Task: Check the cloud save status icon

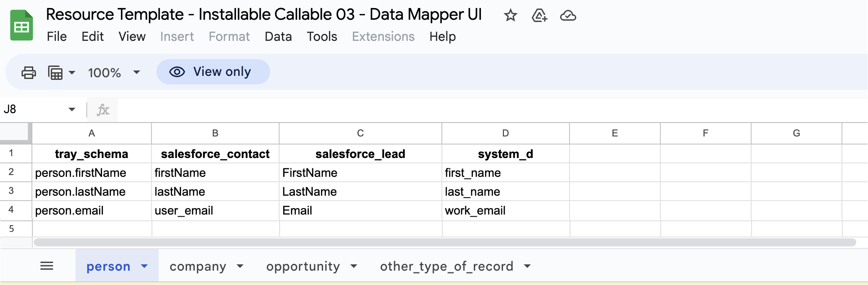Action: [568, 16]
